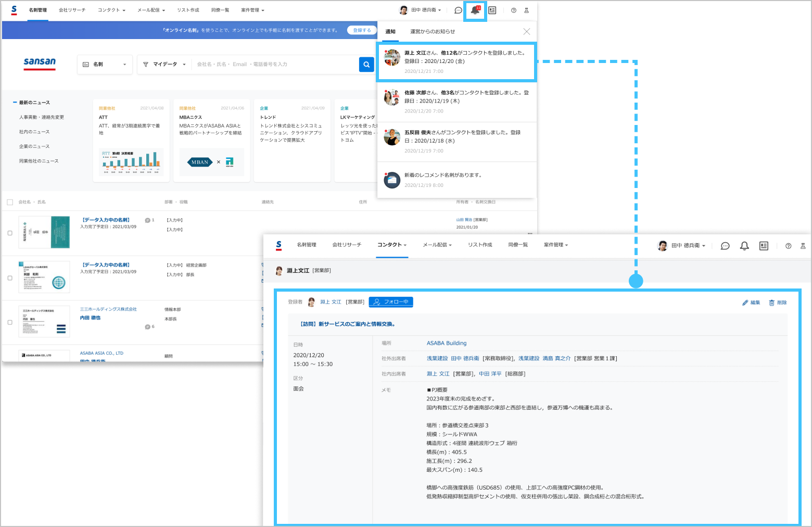The image size is (812, 527).
Task: Open the 佐藤 次郎 contact notification
Action: 456,102
